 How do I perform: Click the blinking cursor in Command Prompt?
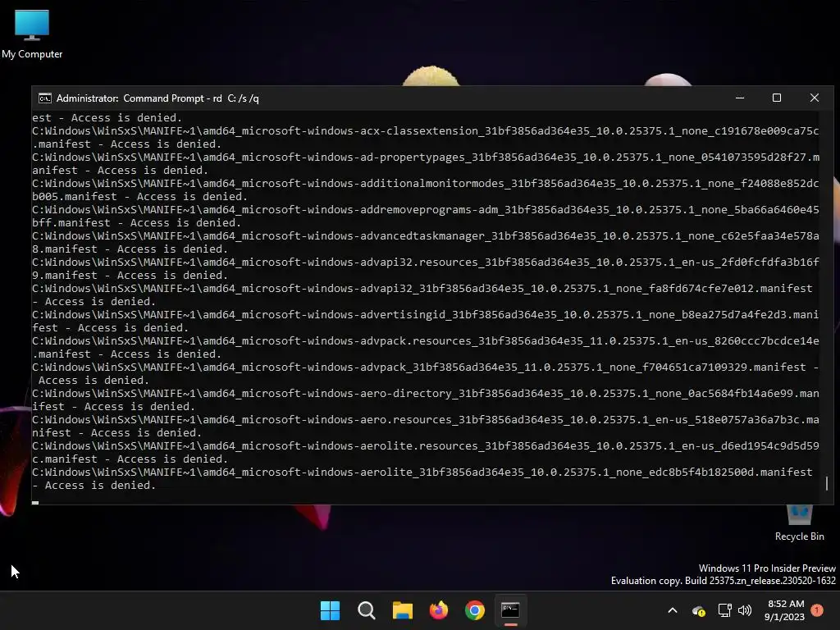pyautogui.click(x=35, y=503)
